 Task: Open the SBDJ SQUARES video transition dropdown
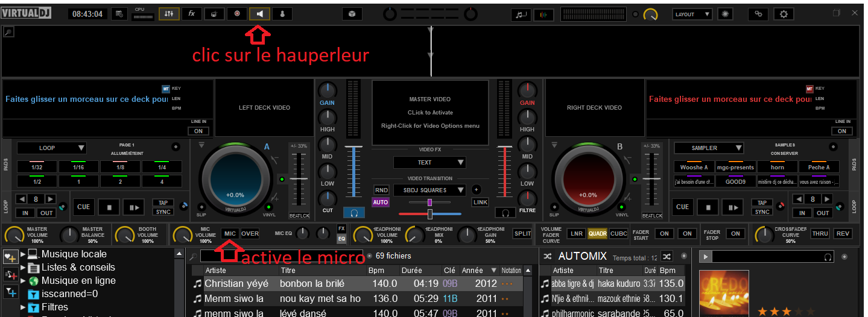pos(429,190)
